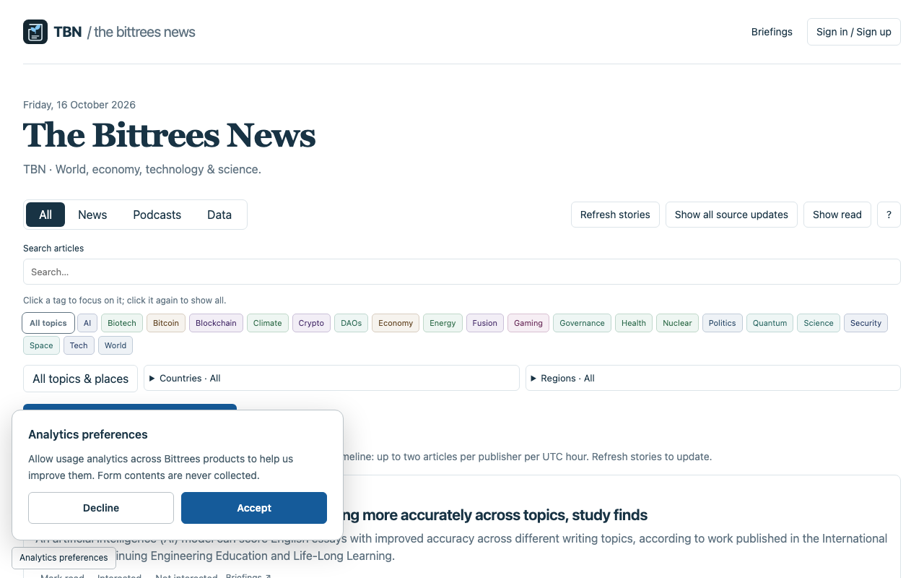Screen dimensions: 924x578
Task: Filter by the Biotech tag
Action: pos(122,323)
